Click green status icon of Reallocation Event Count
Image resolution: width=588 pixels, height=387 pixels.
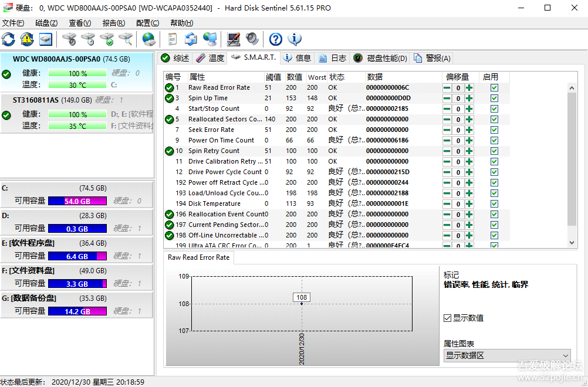tap(169, 214)
